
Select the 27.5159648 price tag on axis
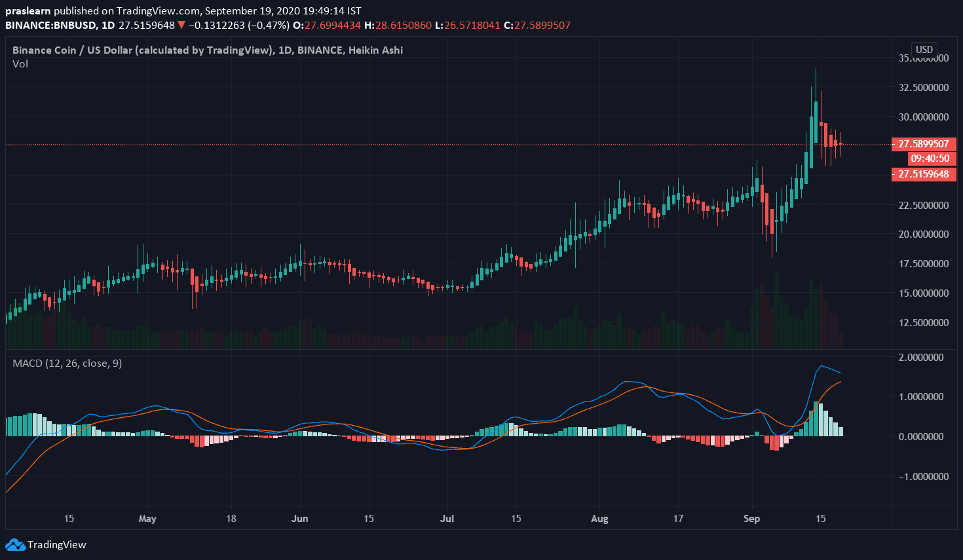[x=923, y=174]
